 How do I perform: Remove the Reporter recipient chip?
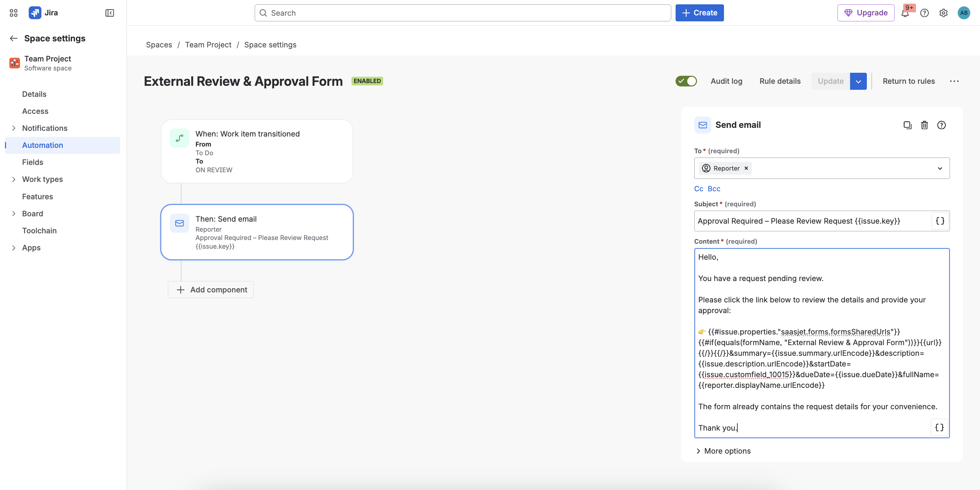click(746, 168)
